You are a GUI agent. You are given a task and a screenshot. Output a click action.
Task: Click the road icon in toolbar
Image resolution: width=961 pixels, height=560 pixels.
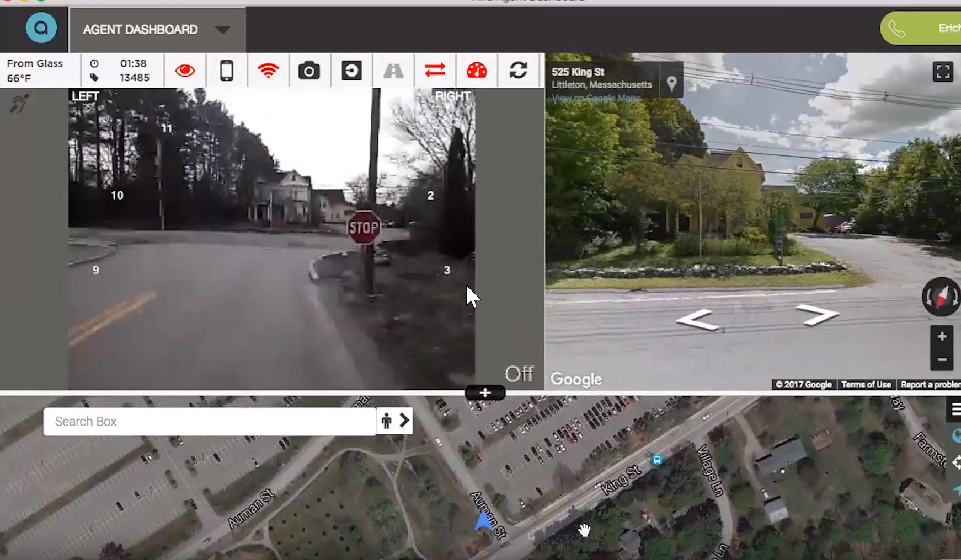point(393,71)
